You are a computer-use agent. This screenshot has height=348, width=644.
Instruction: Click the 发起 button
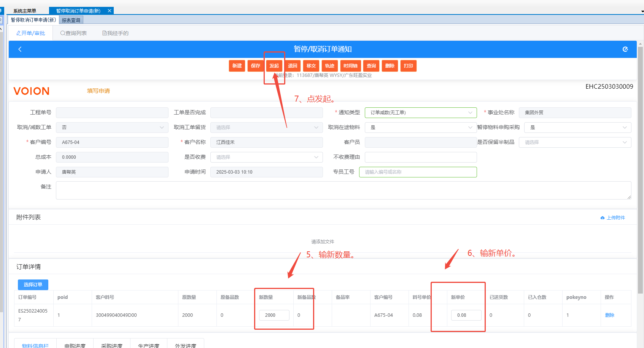[x=274, y=66]
